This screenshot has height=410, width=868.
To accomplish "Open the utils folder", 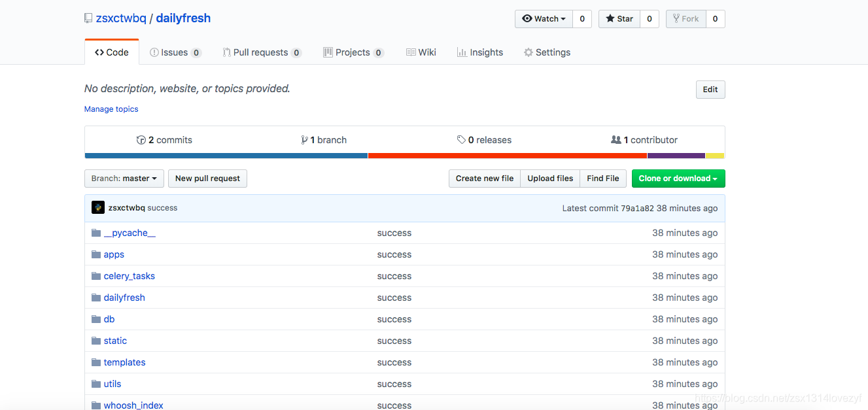I will tap(113, 384).
